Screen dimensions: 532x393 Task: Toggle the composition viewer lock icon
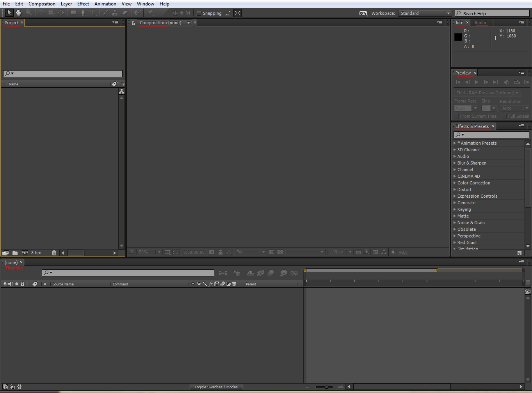tap(133, 23)
